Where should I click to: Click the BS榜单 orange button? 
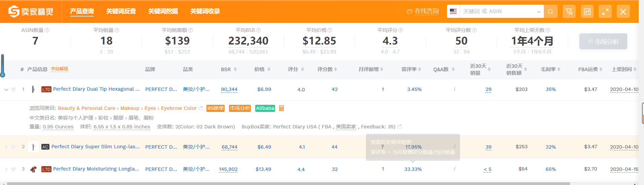216,108
